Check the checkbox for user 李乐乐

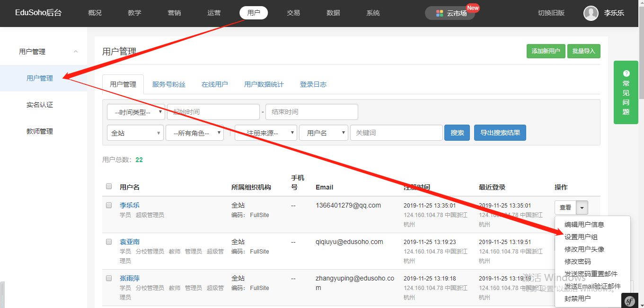tap(109, 206)
